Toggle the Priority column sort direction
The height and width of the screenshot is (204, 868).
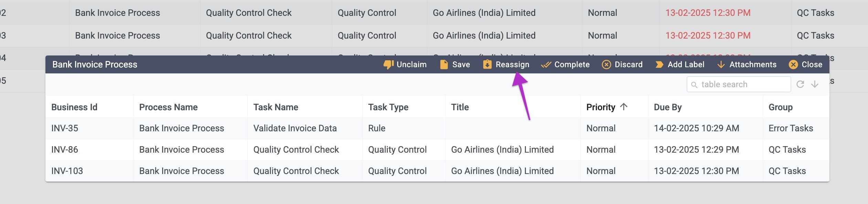tap(624, 107)
